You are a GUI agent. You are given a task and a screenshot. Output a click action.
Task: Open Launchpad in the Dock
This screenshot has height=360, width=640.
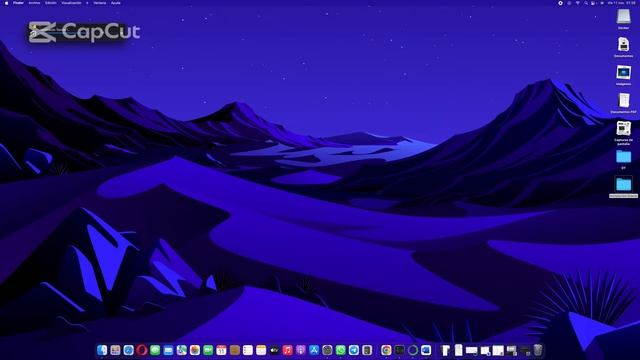115,350
